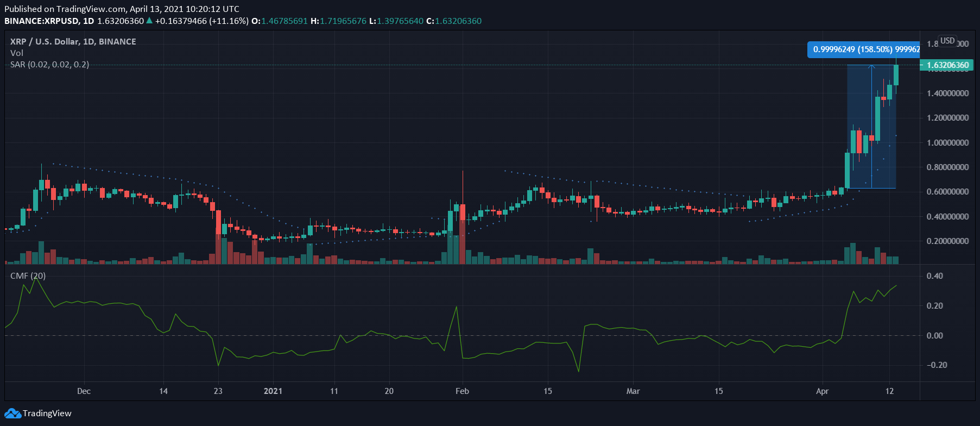980x426 pixels.
Task: Click the high value H:1.71965676
Action: click(338, 21)
